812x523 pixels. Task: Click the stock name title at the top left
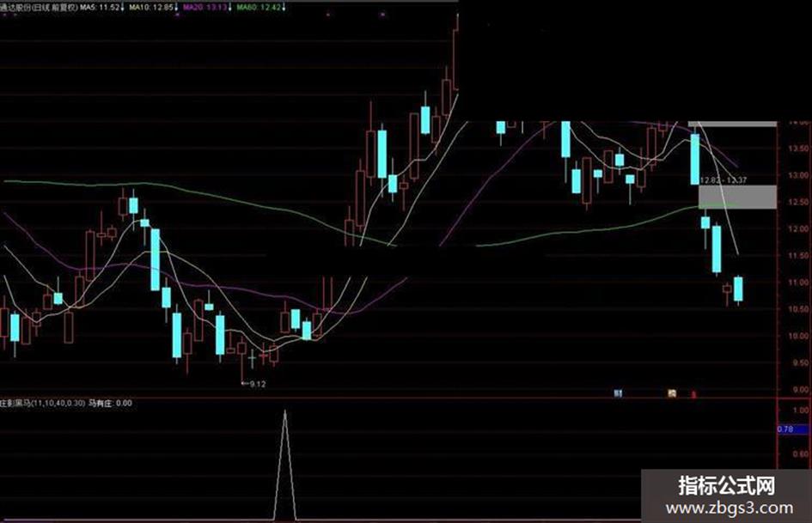pos(39,7)
